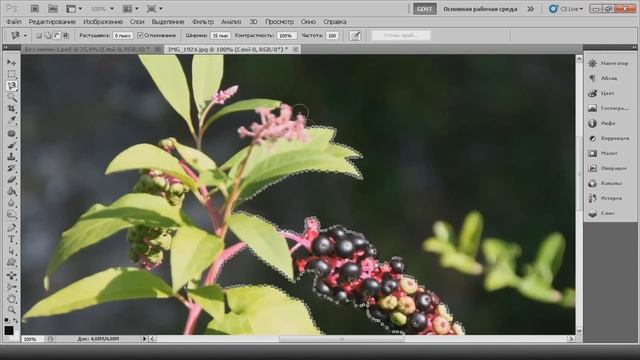Viewport: 640px width, 360px height.
Task: Select the Magnetic Lasso tool in toolbox
Action: [11, 86]
